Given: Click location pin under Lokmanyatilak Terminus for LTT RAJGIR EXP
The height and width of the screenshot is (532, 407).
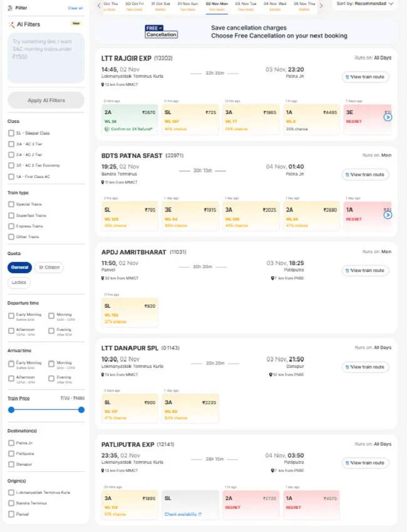Looking at the screenshot, I should point(103,85).
